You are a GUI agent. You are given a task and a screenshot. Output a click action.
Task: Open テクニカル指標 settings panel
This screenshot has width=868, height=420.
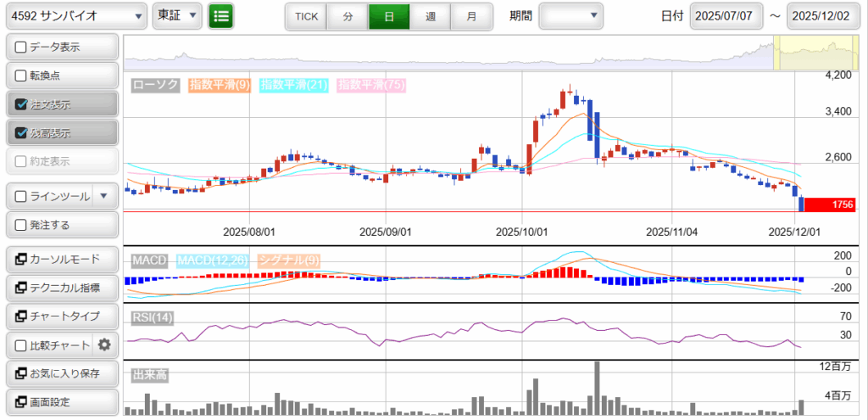coord(61,288)
